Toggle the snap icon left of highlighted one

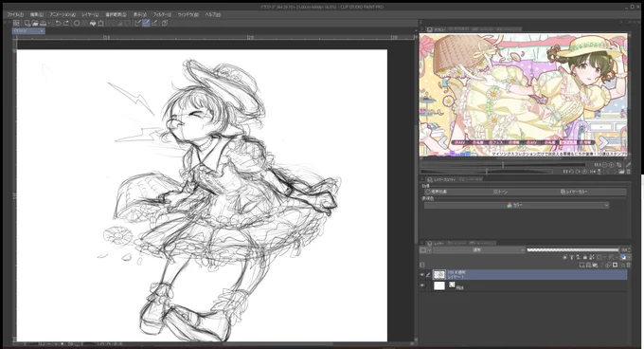point(138,23)
